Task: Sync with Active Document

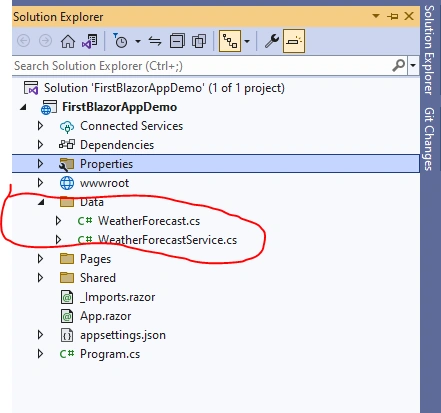Action: click(x=155, y=41)
